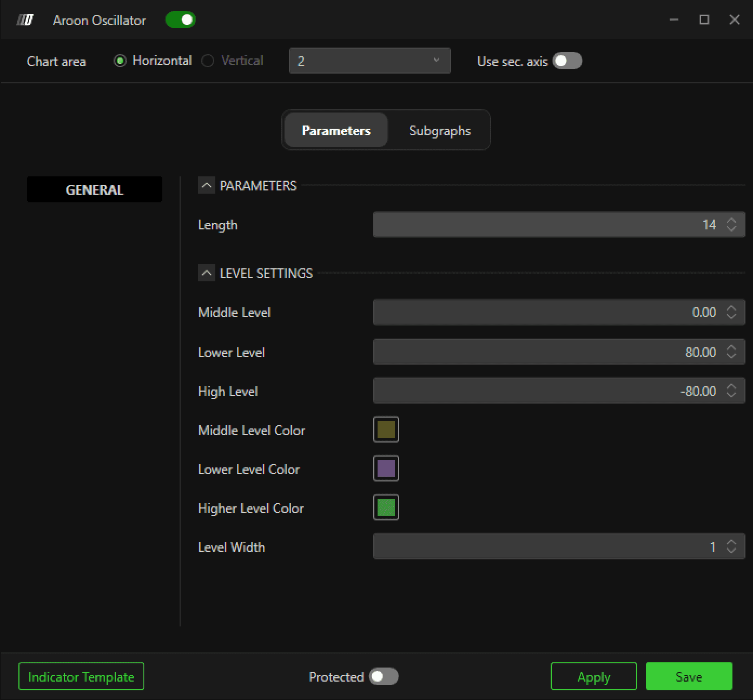
Task: Open the chart area number dropdown
Action: point(370,61)
